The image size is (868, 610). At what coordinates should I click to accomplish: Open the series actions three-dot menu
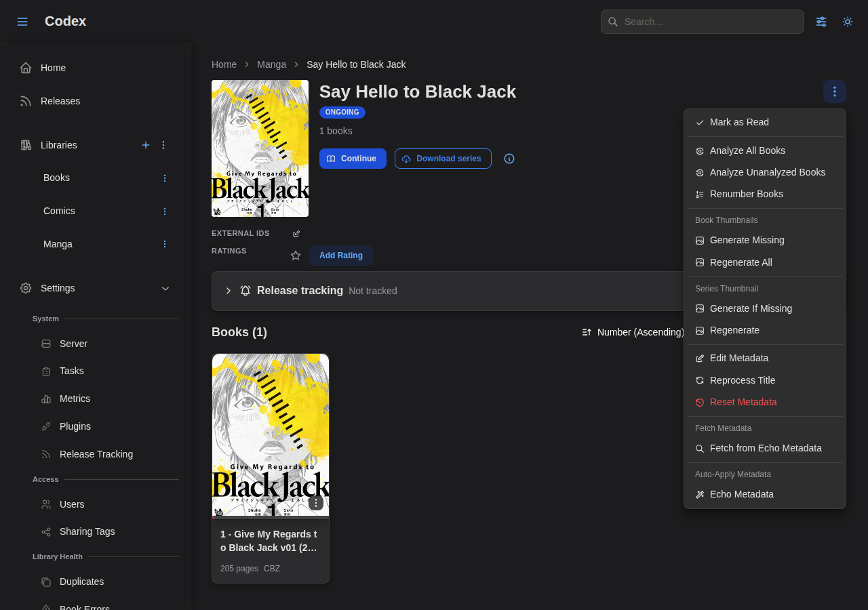[835, 91]
